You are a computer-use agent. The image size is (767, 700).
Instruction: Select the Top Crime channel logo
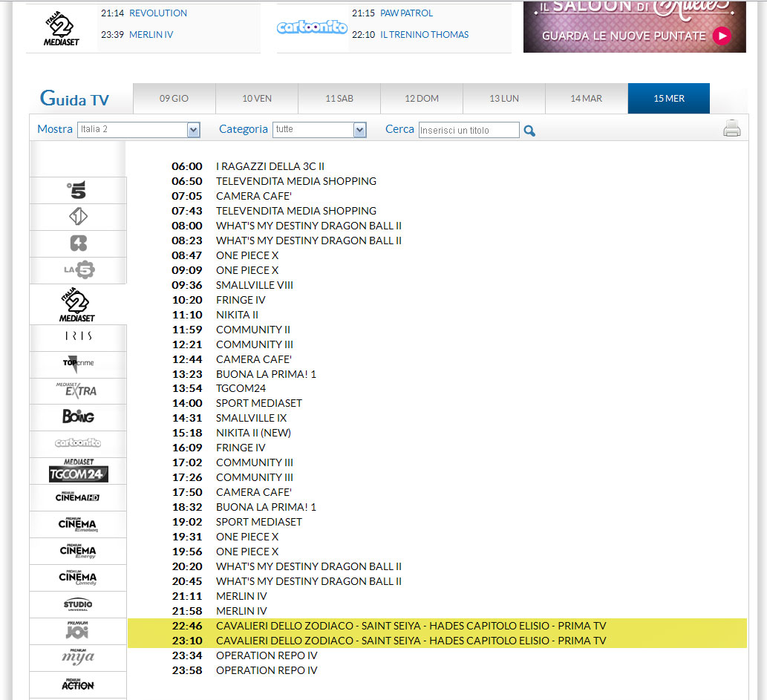tap(78, 364)
